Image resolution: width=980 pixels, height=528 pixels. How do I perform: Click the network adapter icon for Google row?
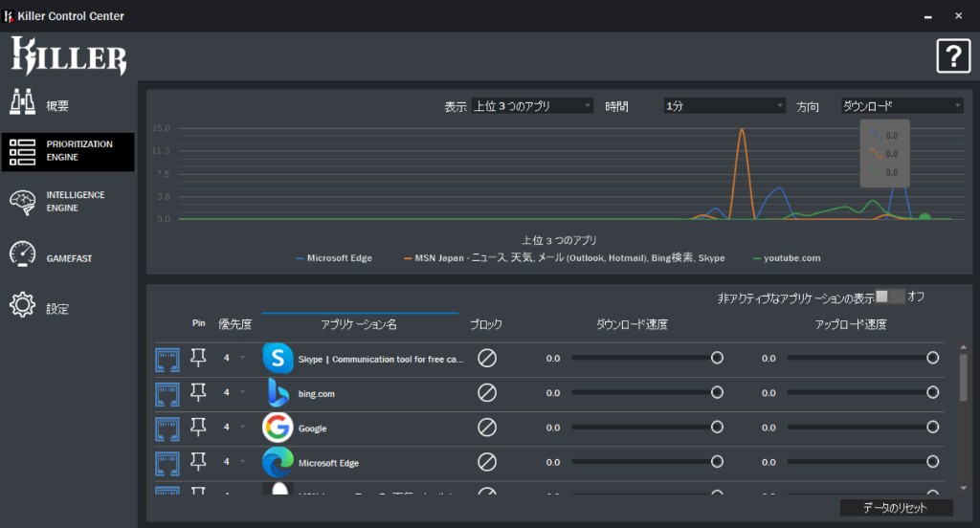[x=167, y=428]
